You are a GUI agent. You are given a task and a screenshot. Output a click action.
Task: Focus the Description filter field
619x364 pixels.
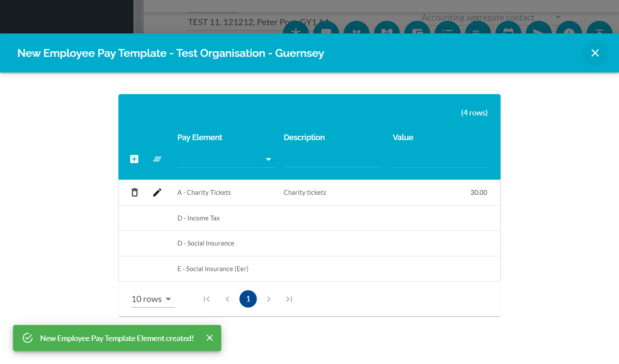pyautogui.click(x=332, y=159)
